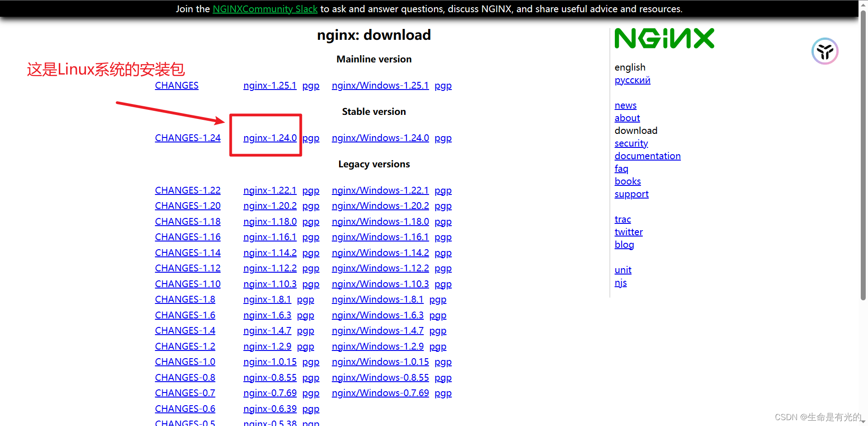Open CHANGES-1.10 changelog
868x426 pixels.
point(188,284)
